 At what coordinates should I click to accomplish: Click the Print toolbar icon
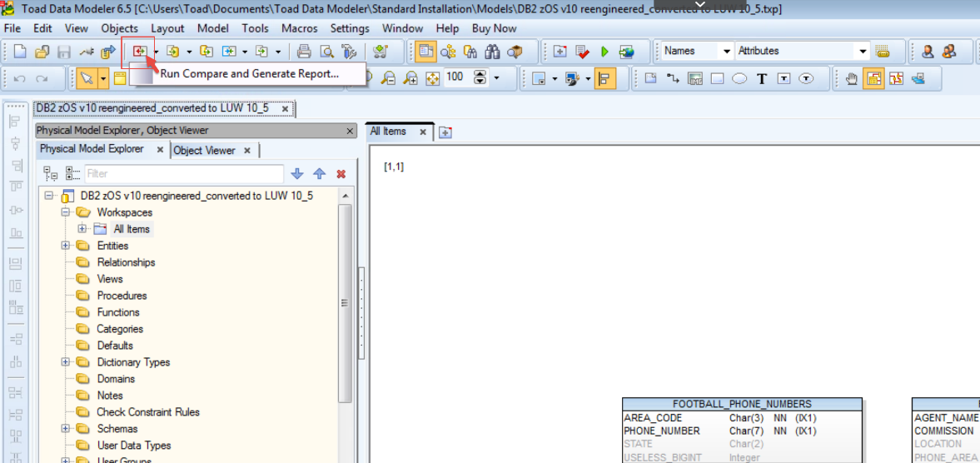(x=304, y=52)
